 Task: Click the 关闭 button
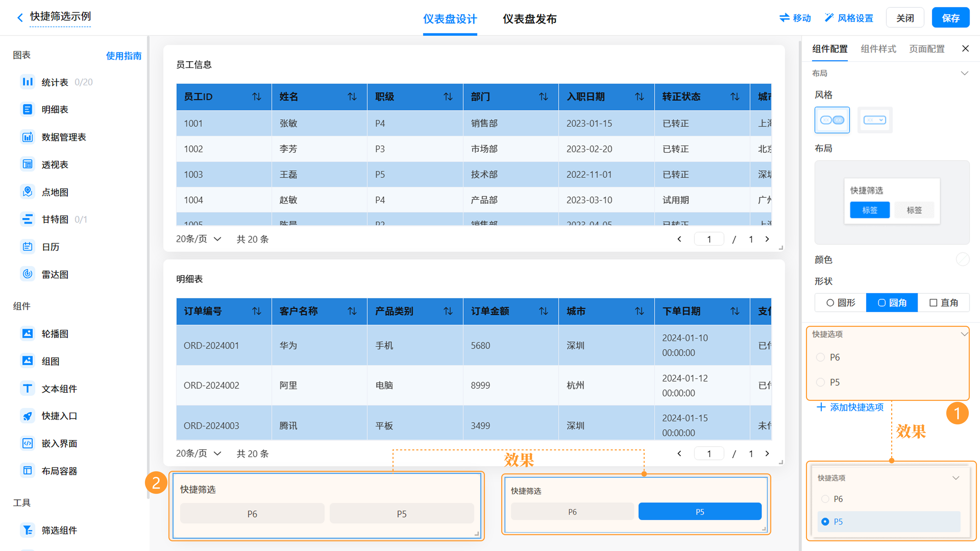coord(905,18)
